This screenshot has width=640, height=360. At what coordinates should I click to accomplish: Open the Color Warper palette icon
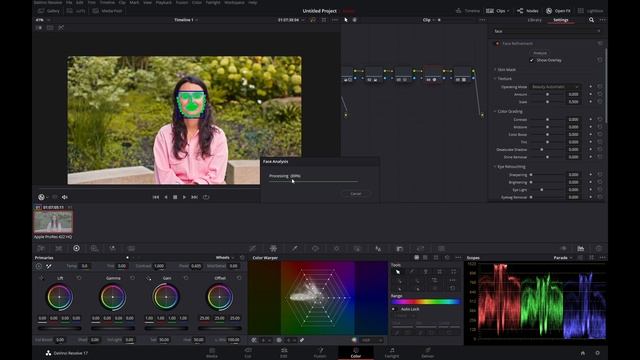coord(273,248)
